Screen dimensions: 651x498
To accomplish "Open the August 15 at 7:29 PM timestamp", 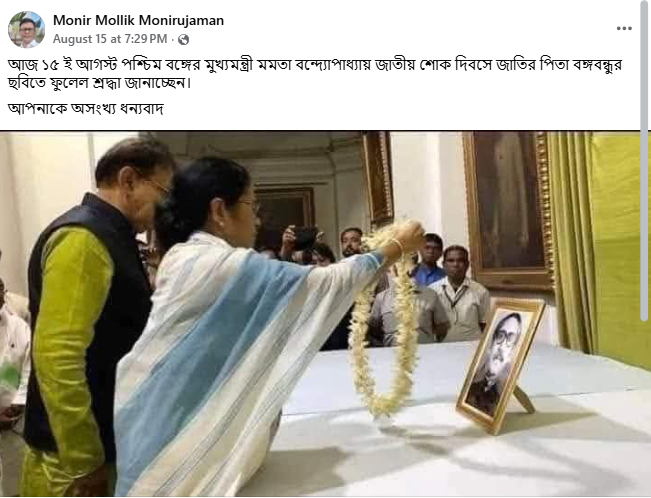I will tap(110, 39).
